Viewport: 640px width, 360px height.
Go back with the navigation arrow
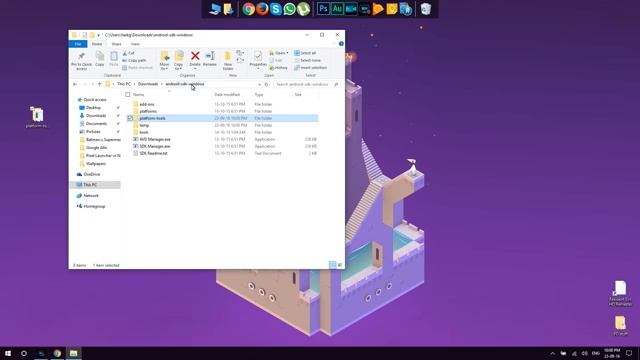pos(75,84)
